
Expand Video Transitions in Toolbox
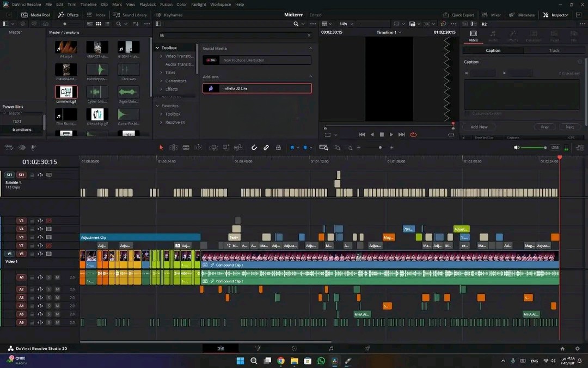pos(161,56)
